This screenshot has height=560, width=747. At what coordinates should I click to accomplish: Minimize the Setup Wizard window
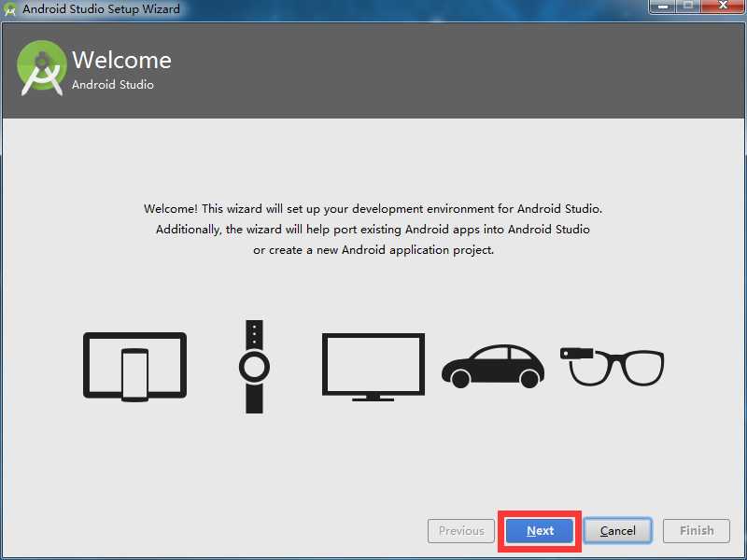click(662, 7)
